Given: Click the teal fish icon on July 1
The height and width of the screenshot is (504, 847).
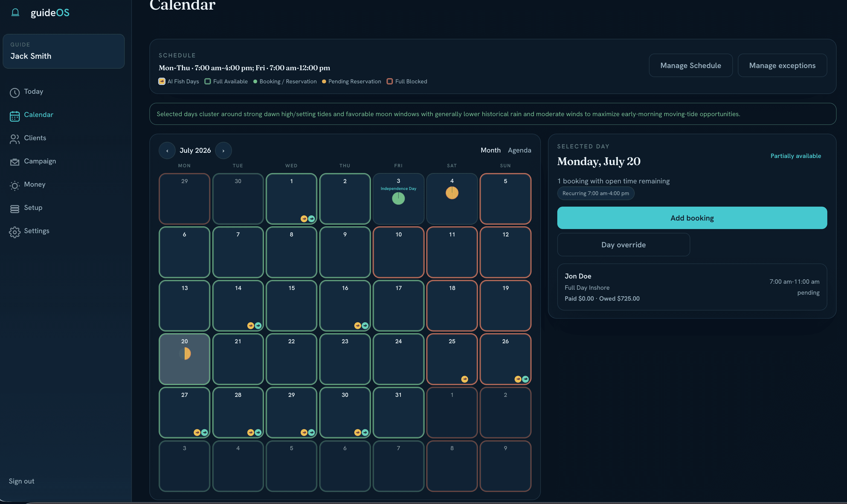Looking at the screenshot, I should [x=311, y=219].
